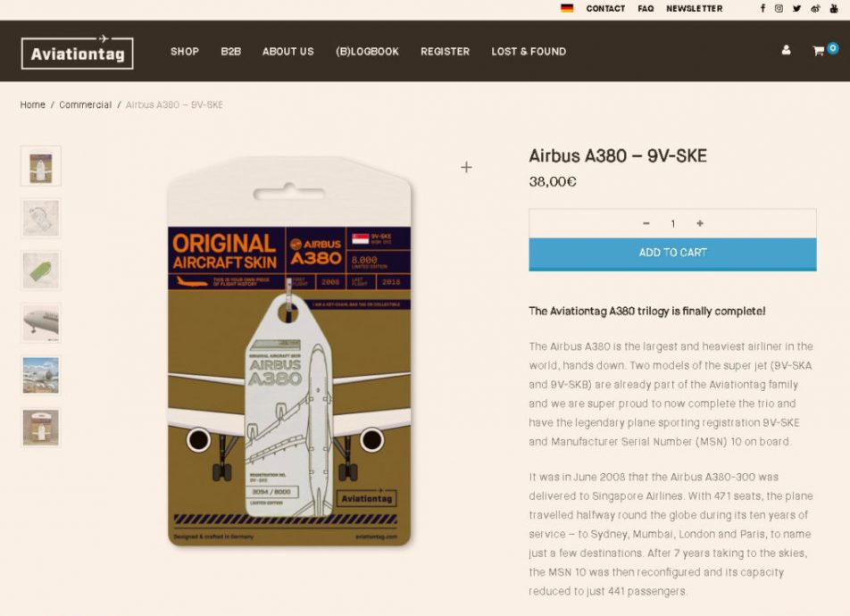Zoom product image with plus icon
The height and width of the screenshot is (616, 850).
pyautogui.click(x=466, y=167)
